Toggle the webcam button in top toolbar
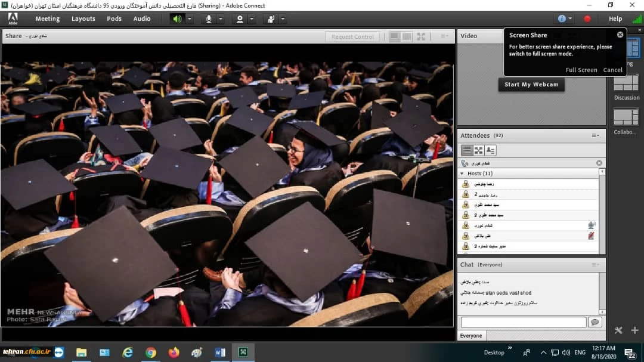644x362 pixels. pos(240,18)
